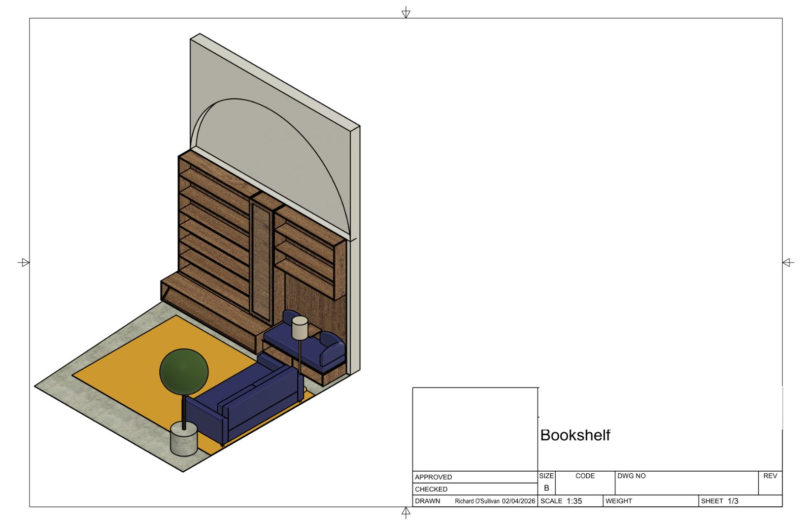
Task: Select the name Richard O'Sullivan
Action: point(477,501)
